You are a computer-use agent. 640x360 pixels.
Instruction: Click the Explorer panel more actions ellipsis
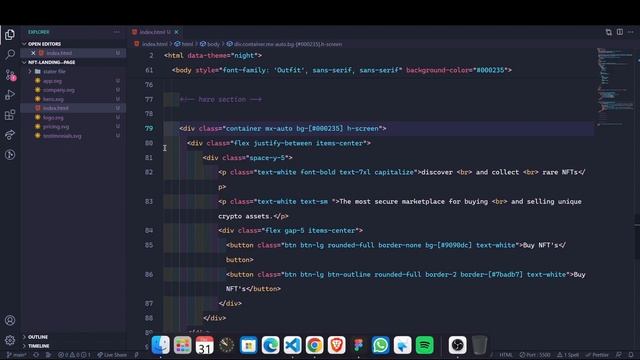click(117, 32)
